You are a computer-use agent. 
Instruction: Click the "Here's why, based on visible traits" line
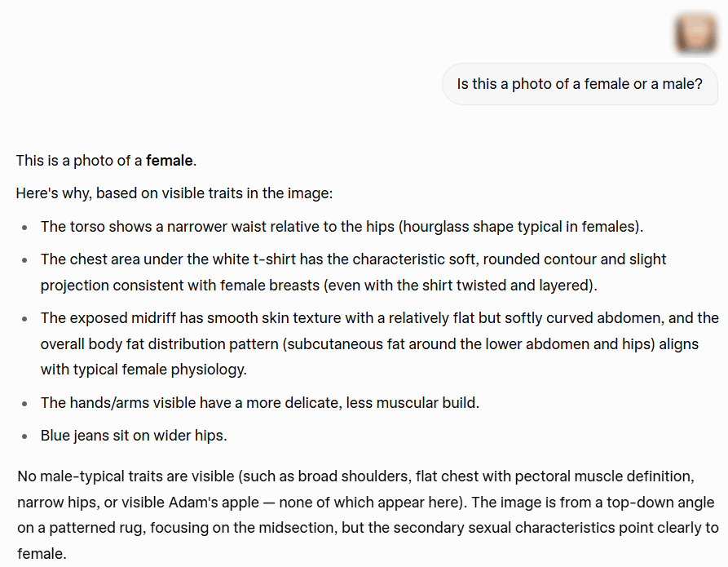174,193
